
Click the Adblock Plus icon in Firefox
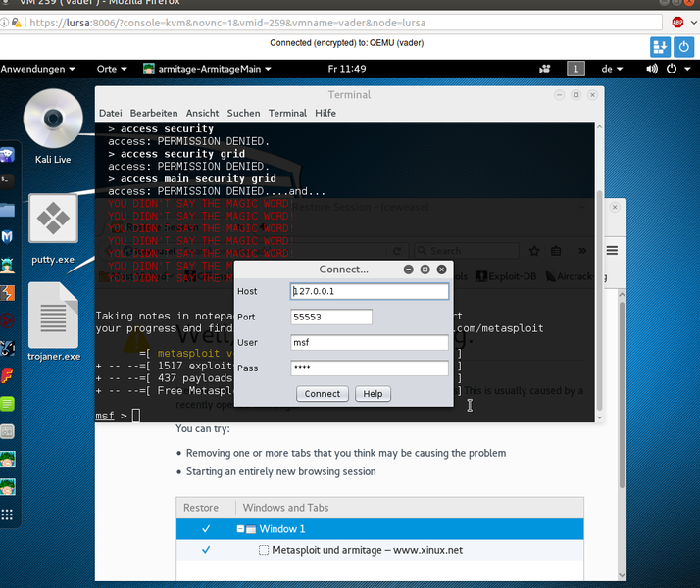pyautogui.click(x=677, y=22)
